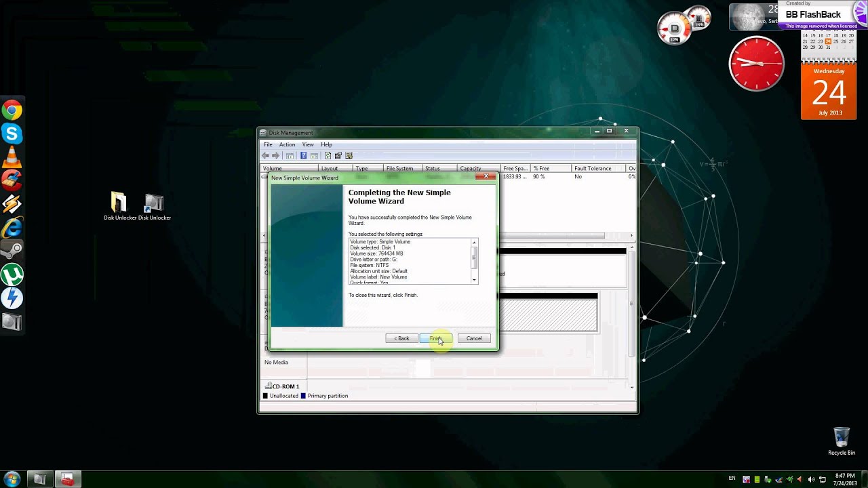868x488 pixels.
Task: Select the Recycle Bin desktop icon
Action: pyautogui.click(x=842, y=441)
